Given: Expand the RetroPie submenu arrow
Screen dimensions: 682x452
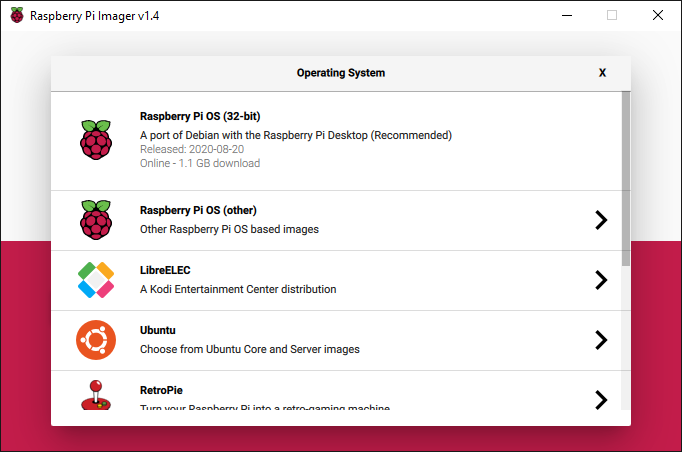Looking at the screenshot, I should pyautogui.click(x=600, y=399).
